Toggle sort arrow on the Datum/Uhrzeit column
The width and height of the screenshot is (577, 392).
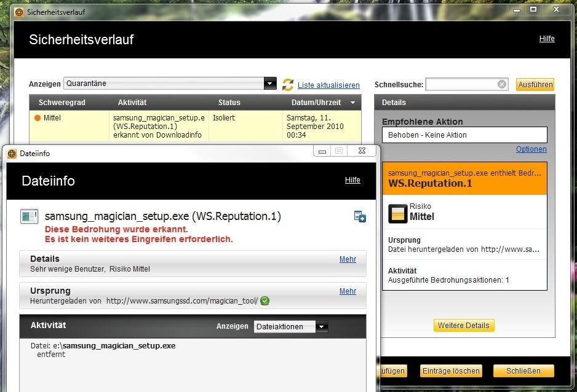coord(352,103)
